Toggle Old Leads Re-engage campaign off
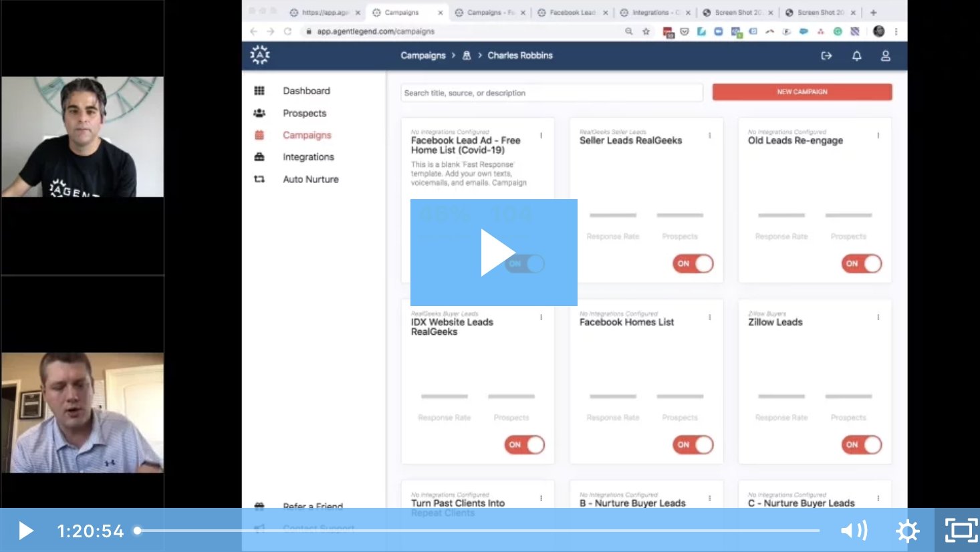Screen dimensions: 980x552 pos(862,263)
